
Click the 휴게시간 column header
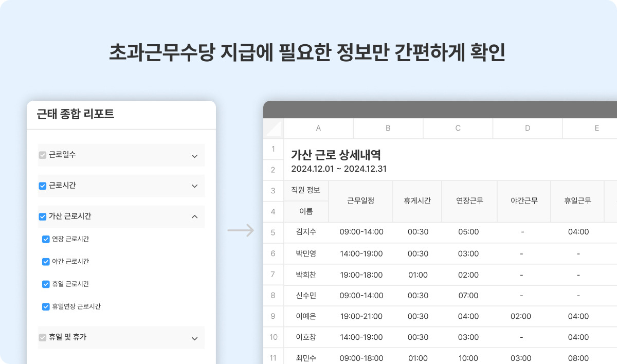coord(418,201)
